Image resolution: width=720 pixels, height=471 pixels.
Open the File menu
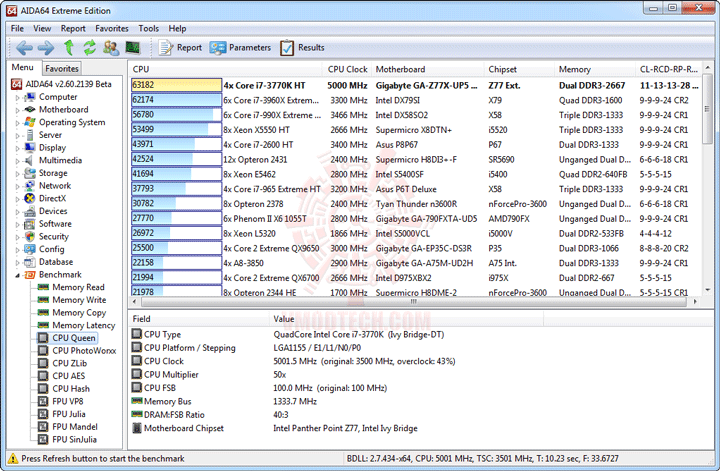[17, 28]
